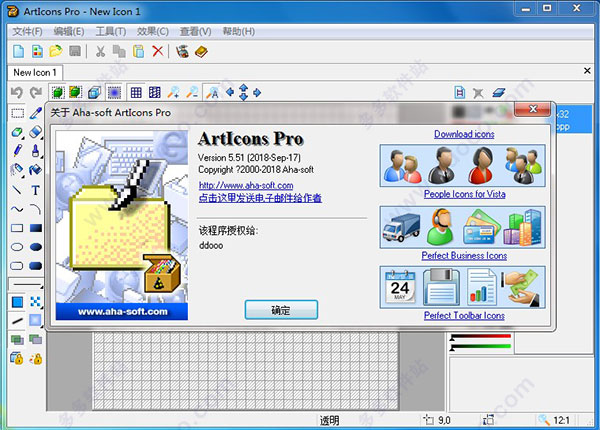The width and height of the screenshot is (600, 430).
Task: Click the toolbar icons preview banner
Action: [x=462, y=287]
